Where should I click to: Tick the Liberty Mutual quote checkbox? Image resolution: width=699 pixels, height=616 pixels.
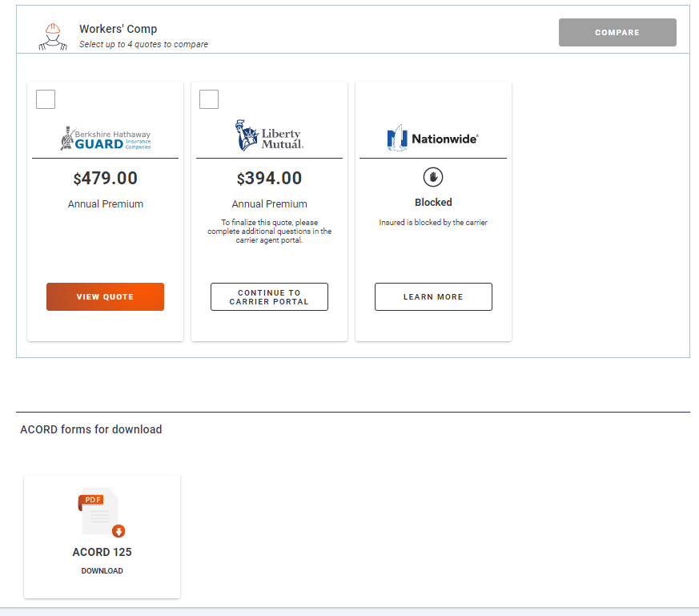[x=209, y=99]
